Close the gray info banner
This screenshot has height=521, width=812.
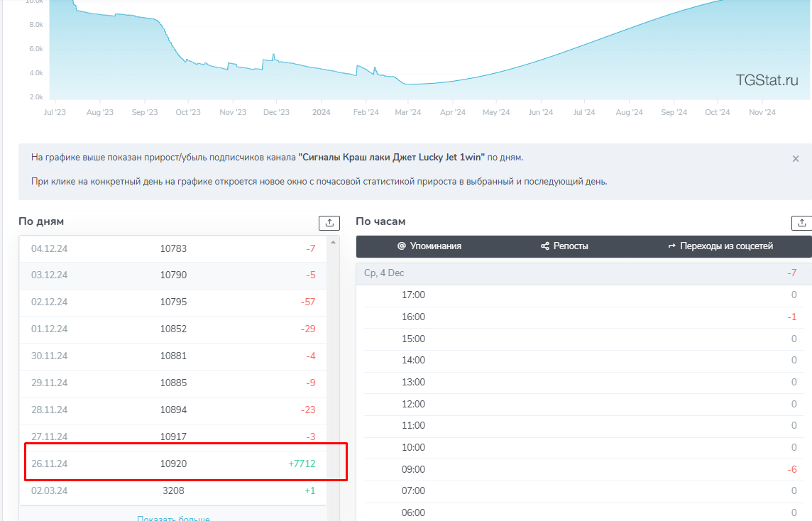[x=796, y=159]
